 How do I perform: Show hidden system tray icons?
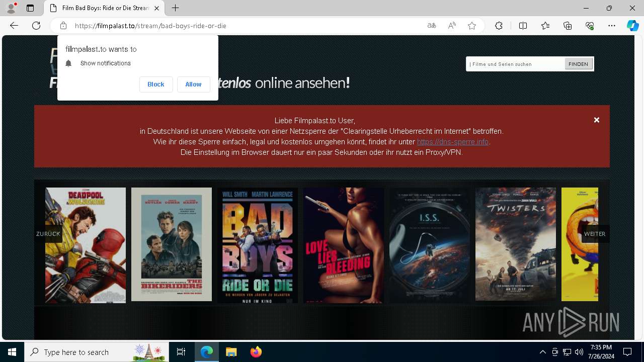coord(543,352)
